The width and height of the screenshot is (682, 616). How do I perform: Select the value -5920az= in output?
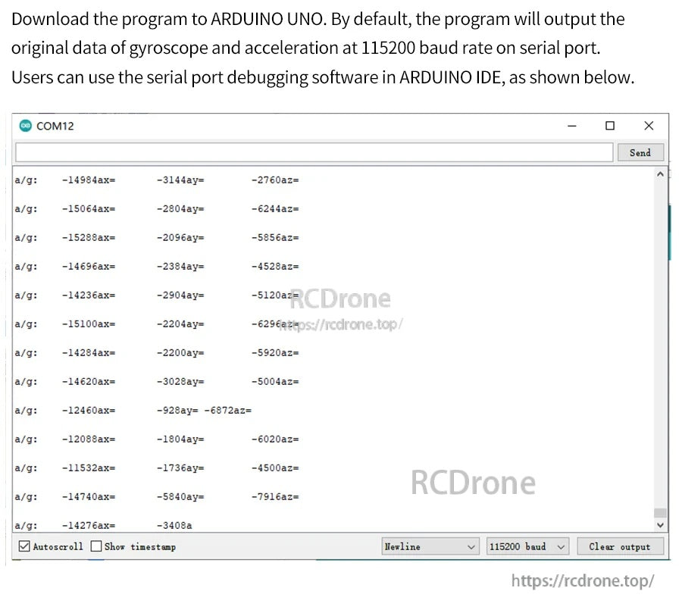click(275, 353)
